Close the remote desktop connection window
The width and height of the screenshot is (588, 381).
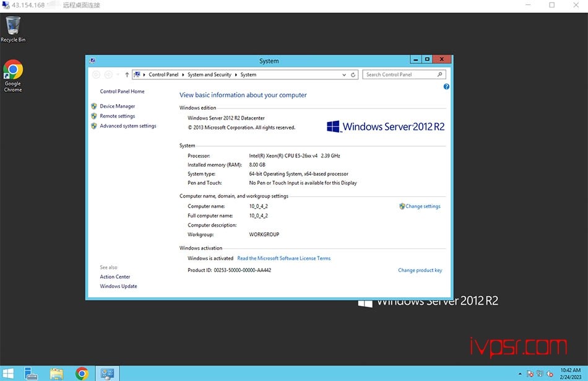576,5
